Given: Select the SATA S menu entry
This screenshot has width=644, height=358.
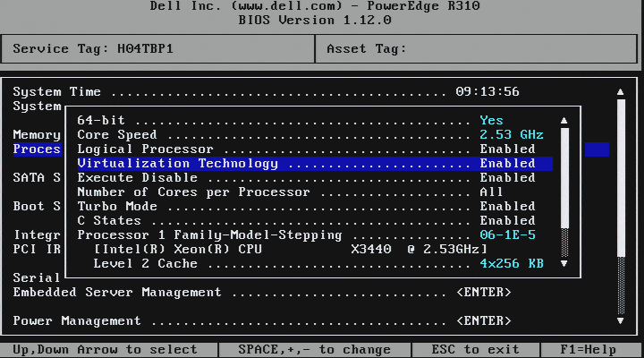Looking at the screenshot, I should [x=37, y=177].
